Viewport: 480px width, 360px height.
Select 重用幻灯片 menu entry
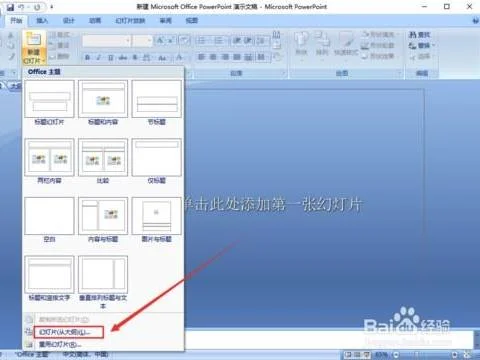pos(60,344)
